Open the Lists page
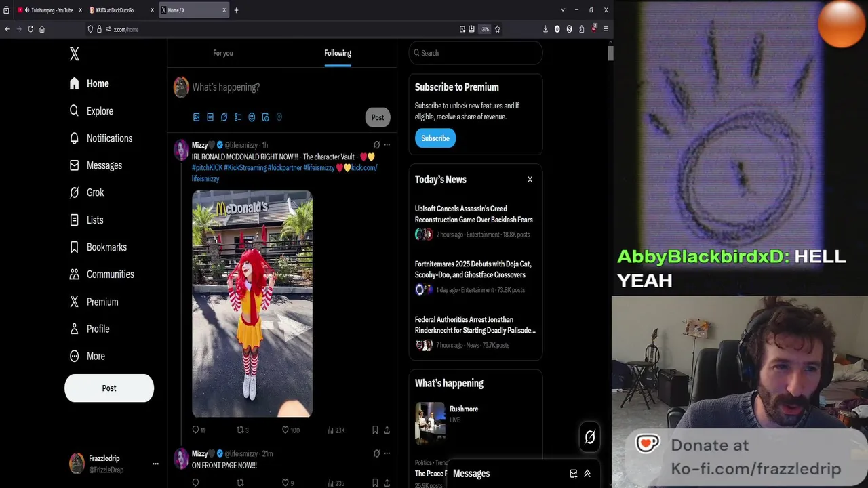This screenshot has height=488, width=868. tap(86, 220)
